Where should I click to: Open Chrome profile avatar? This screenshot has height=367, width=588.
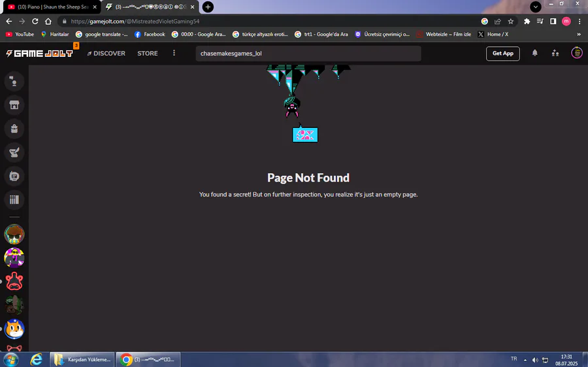[x=566, y=22]
